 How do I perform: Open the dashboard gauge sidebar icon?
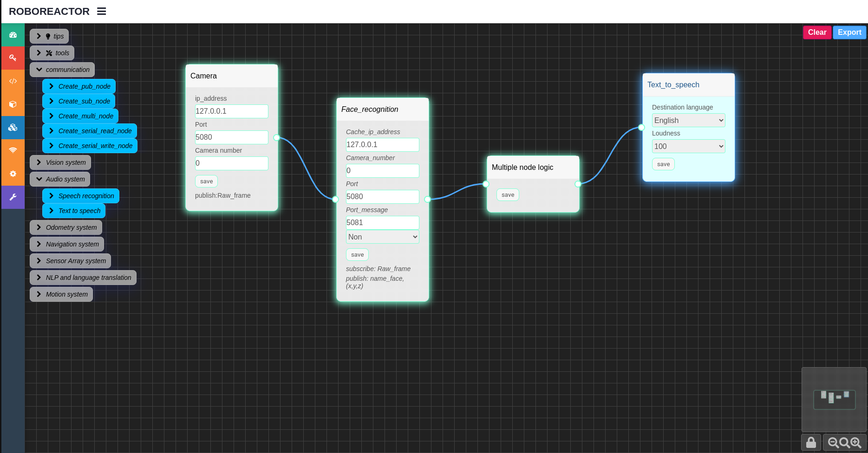click(13, 35)
